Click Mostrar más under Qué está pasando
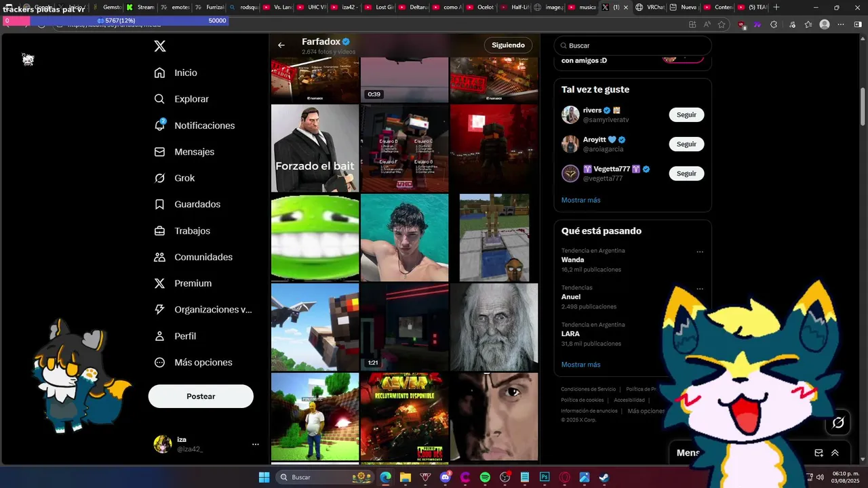868x488 pixels. click(x=580, y=365)
